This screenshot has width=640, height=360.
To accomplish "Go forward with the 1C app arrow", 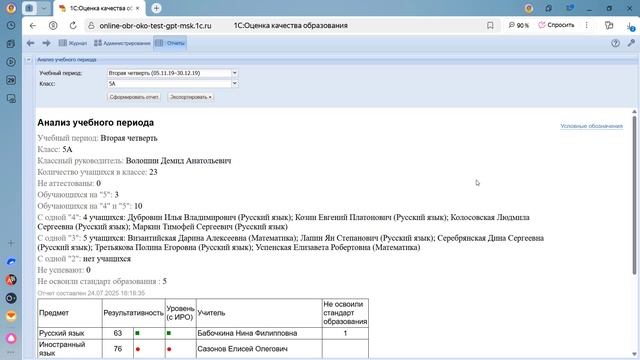I will (46, 43).
